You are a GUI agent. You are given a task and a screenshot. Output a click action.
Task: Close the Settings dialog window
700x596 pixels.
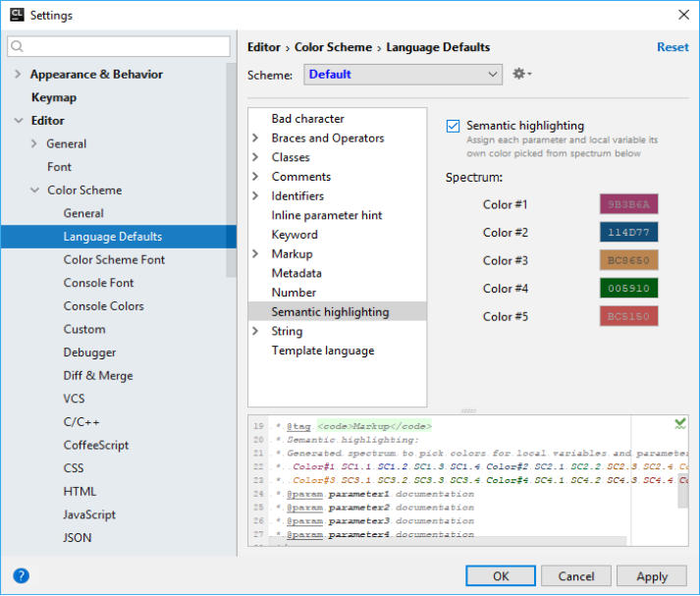coord(683,15)
